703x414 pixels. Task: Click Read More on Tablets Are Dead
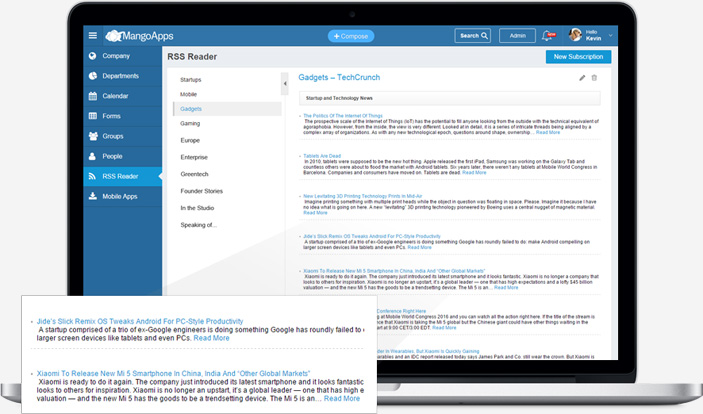[x=474, y=172]
